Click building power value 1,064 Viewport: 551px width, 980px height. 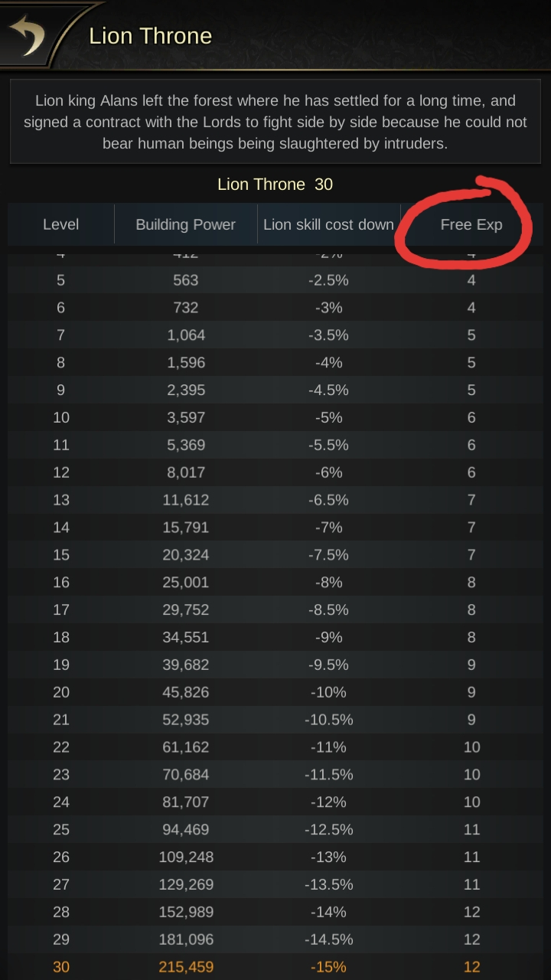(186, 335)
